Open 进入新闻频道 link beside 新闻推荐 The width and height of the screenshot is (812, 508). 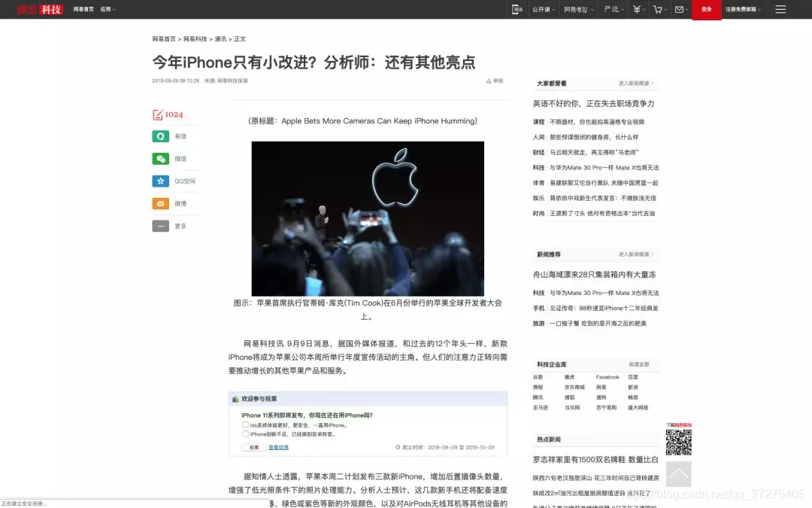point(636,254)
